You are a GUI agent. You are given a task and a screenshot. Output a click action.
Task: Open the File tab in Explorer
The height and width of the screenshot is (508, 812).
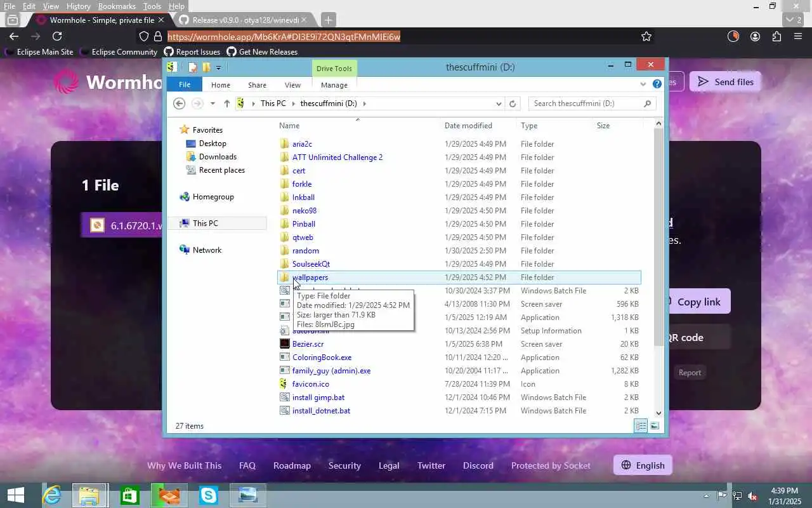(185, 84)
